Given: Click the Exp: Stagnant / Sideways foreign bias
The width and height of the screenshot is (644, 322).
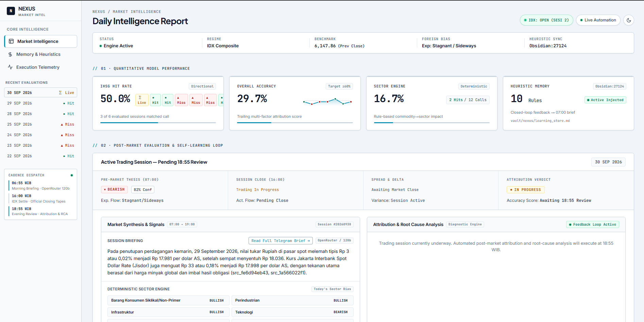Looking at the screenshot, I should tap(449, 46).
